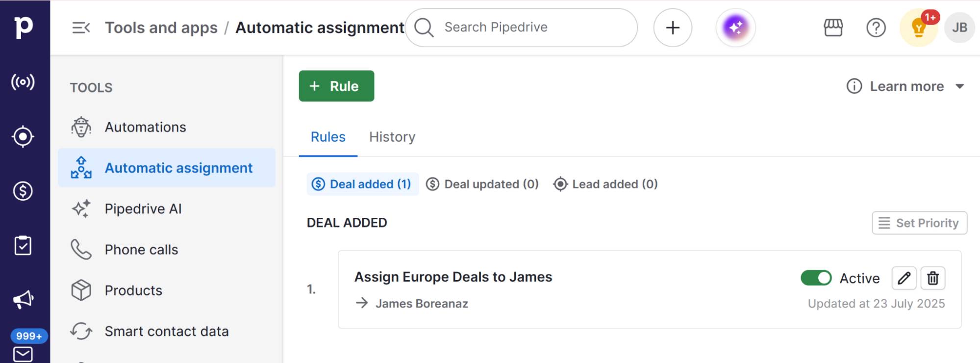Switch to the History tab

coord(392,137)
